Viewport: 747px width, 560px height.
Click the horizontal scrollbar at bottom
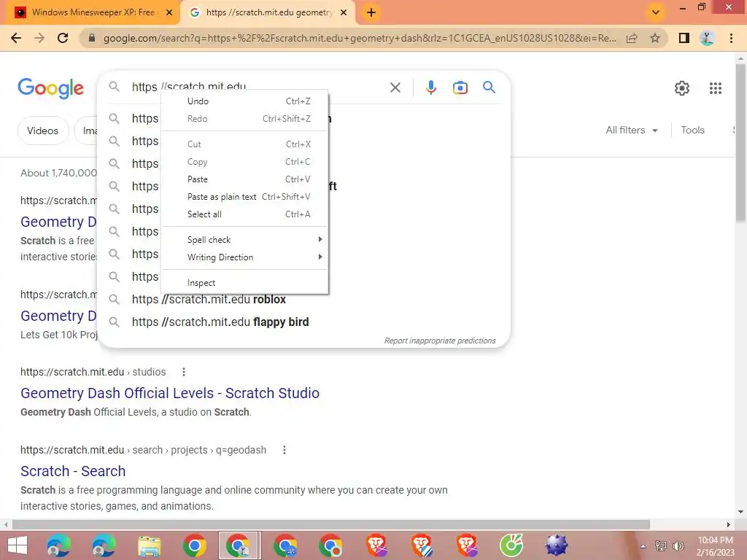point(331,524)
